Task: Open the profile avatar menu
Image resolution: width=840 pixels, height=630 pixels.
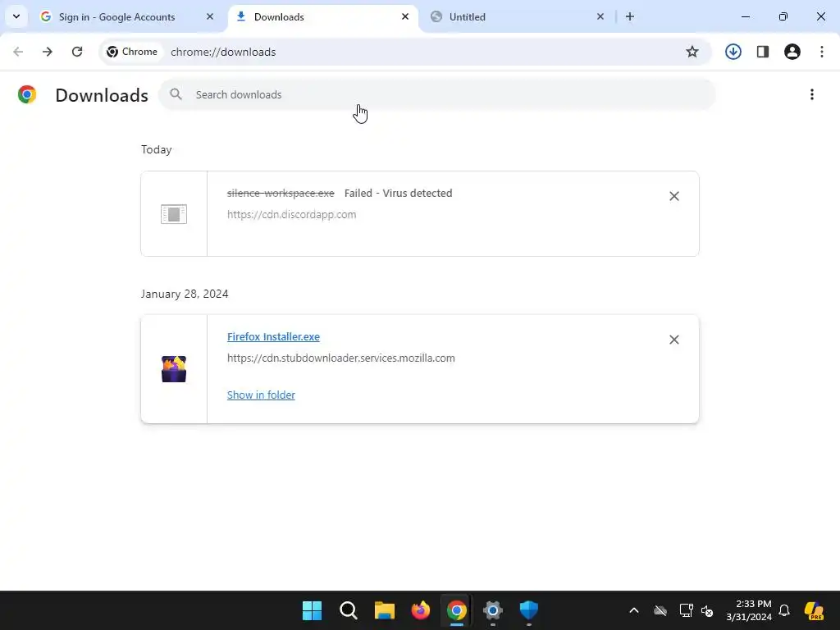Action: [792, 52]
